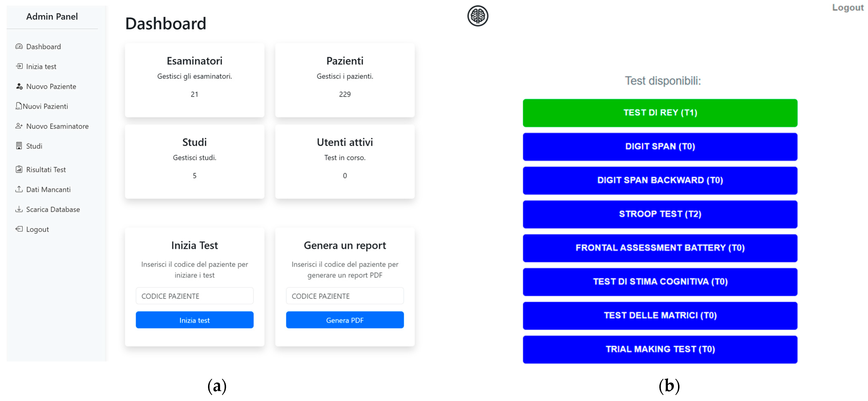Choose Scarica Database in sidebar
The height and width of the screenshot is (401, 868).
(x=53, y=209)
